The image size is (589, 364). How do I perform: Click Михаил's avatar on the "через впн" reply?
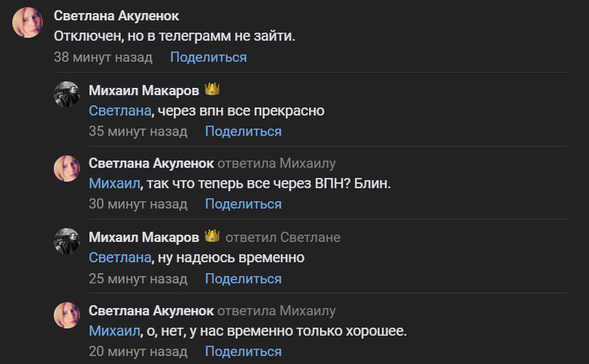[x=67, y=94]
